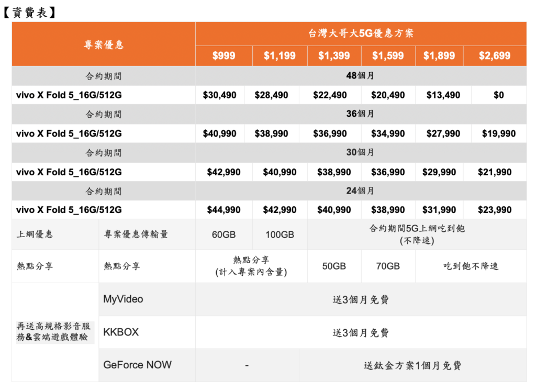536x392 pixels.
Task: Select the dash cell in GeForce NOW row
Action: pos(247,365)
